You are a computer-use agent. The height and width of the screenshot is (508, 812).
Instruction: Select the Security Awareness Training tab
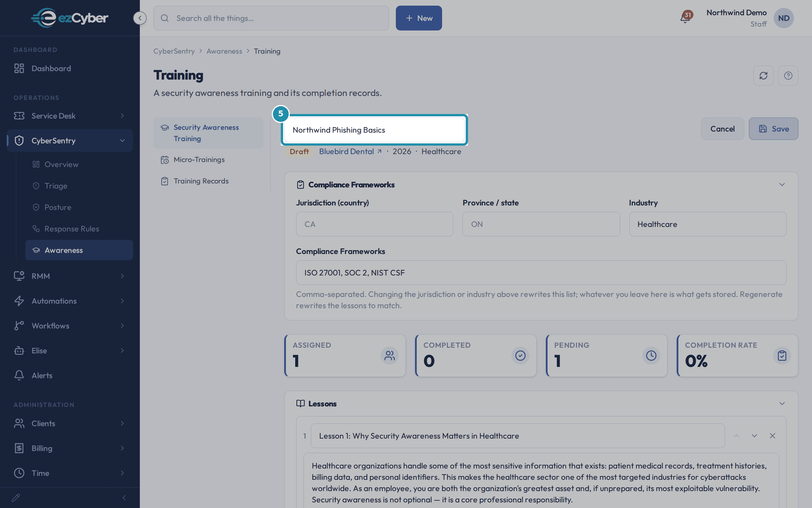coord(208,133)
